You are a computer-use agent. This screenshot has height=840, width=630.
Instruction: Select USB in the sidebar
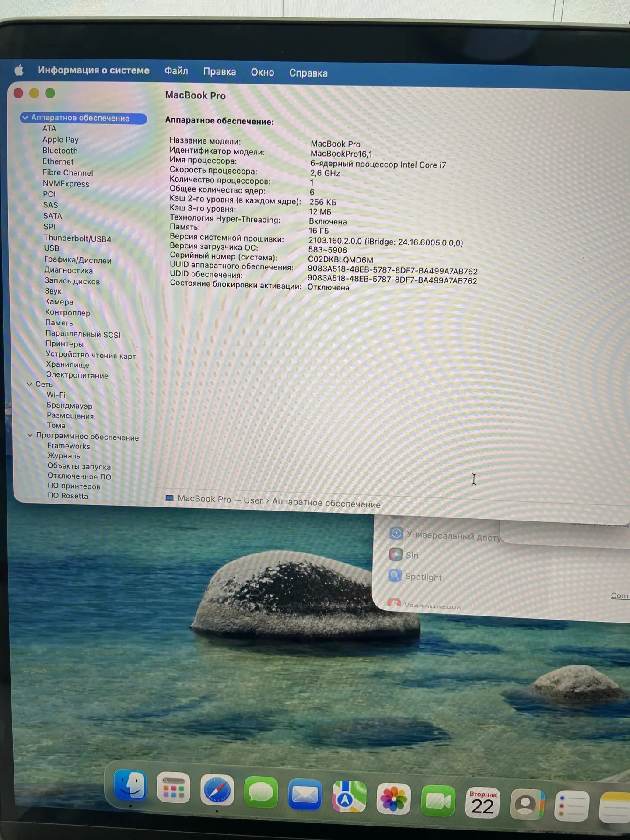tap(51, 248)
